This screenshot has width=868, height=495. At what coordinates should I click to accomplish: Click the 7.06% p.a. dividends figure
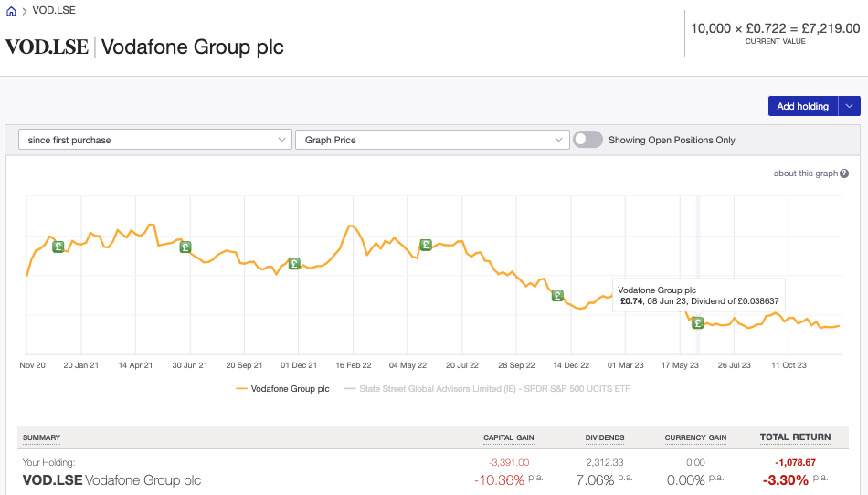point(604,479)
